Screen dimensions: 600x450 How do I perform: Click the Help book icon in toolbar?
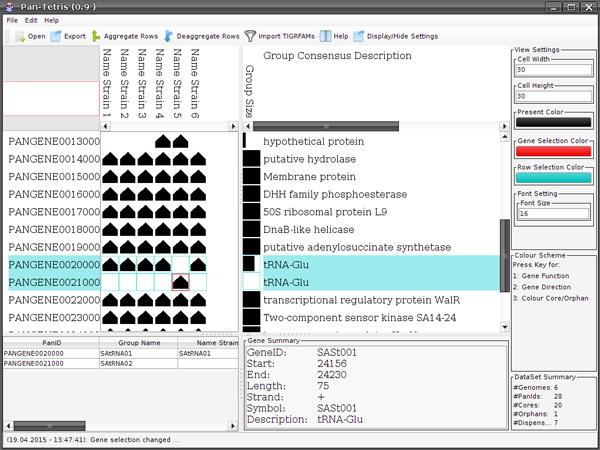click(325, 36)
